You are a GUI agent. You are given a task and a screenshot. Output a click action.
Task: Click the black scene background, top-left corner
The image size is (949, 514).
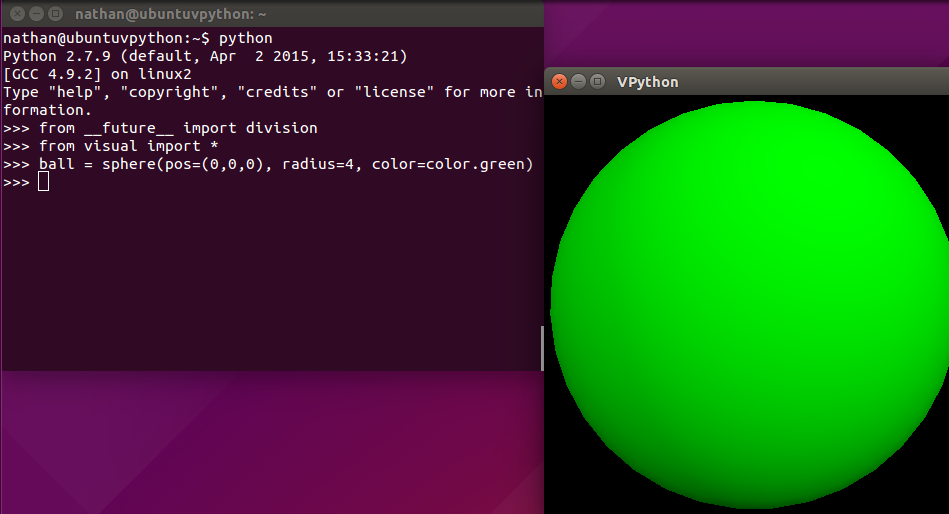point(560,110)
